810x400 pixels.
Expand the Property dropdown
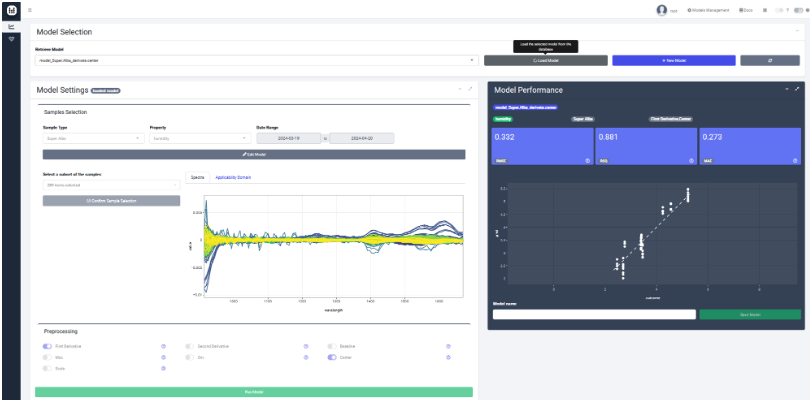[199, 138]
